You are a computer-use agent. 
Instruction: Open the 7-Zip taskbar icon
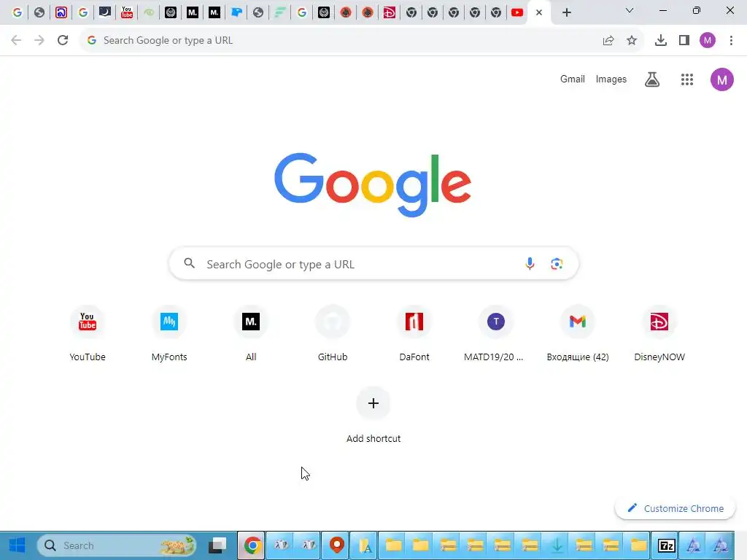(x=666, y=545)
